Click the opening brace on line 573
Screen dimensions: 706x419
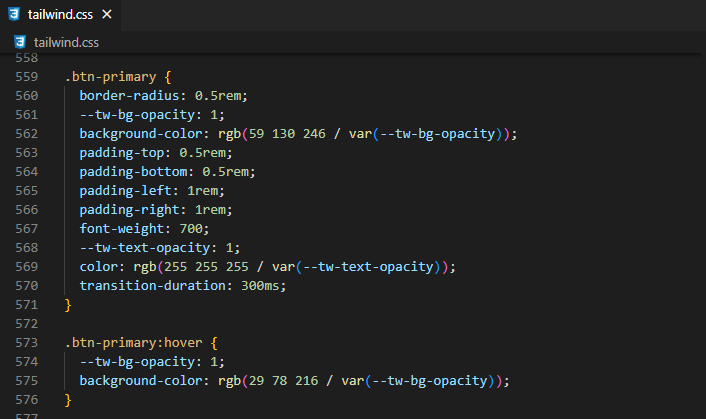point(214,343)
